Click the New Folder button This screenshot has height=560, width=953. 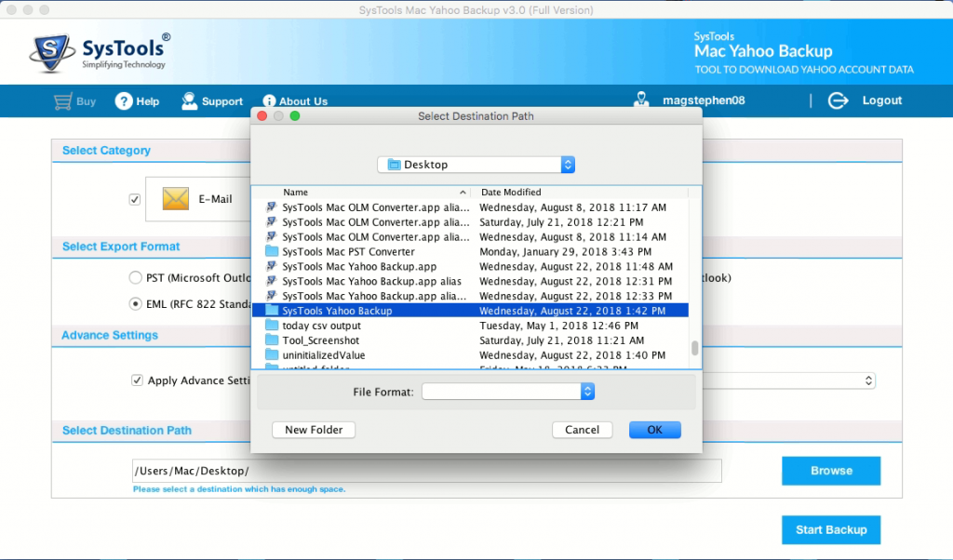[x=314, y=430]
